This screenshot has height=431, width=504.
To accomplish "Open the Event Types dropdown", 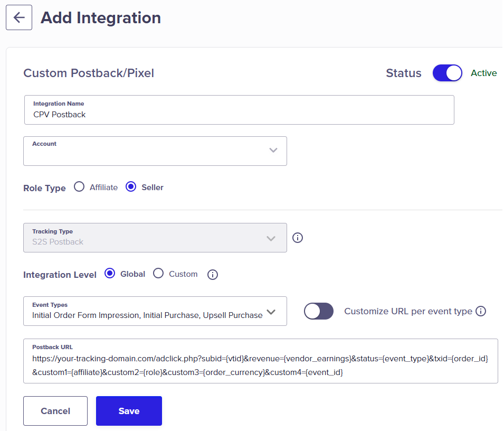I will pyautogui.click(x=155, y=311).
